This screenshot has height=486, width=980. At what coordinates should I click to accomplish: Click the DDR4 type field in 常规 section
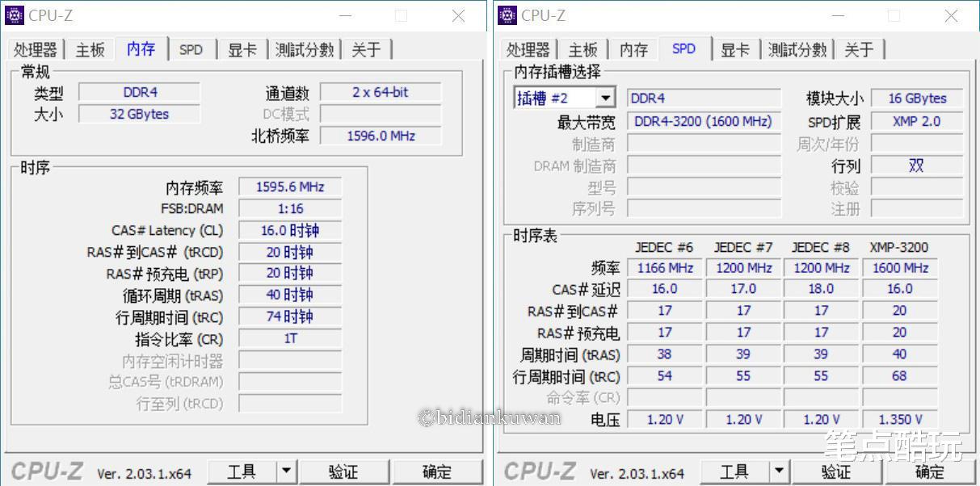pyautogui.click(x=138, y=92)
